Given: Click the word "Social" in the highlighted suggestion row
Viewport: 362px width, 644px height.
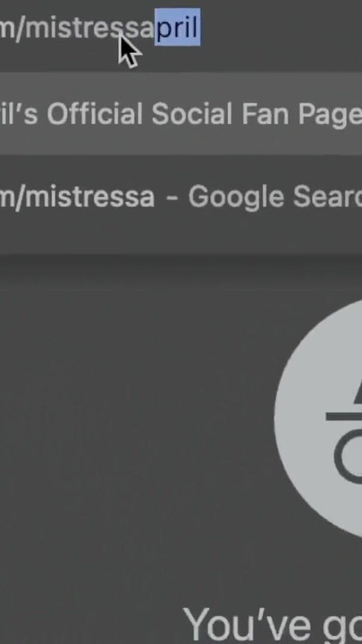Looking at the screenshot, I should click(x=191, y=114).
